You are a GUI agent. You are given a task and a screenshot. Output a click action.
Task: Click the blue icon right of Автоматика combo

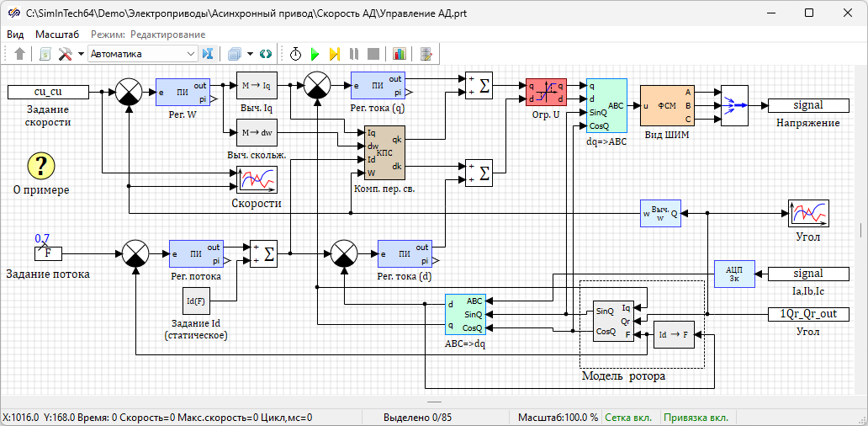click(209, 54)
